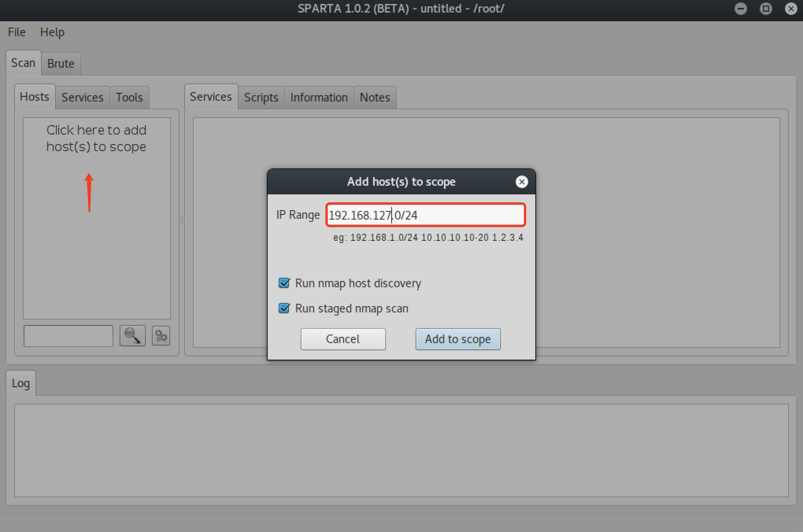803x532 pixels.
Task: Maximize the SPARTA window
Action: coord(766,9)
